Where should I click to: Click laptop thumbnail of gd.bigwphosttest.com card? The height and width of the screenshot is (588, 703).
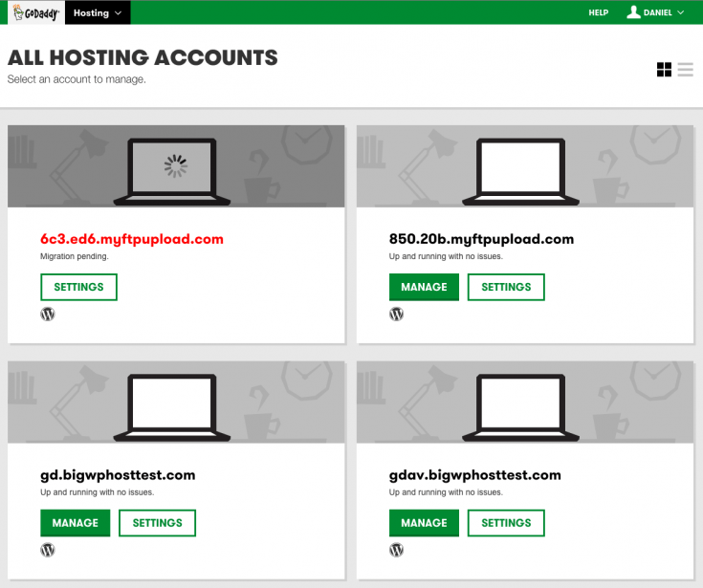pyautogui.click(x=172, y=408)
